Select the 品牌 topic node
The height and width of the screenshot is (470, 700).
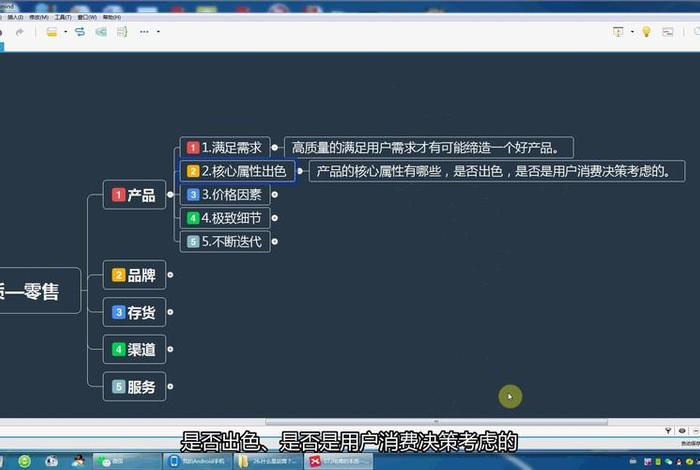(x=134, y=275)
